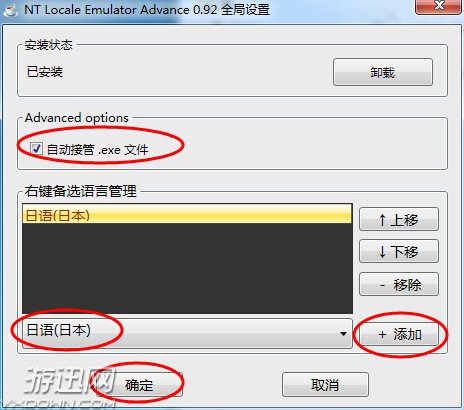
Task: Click the empty dark area of language list
Action: coord(187,268)
